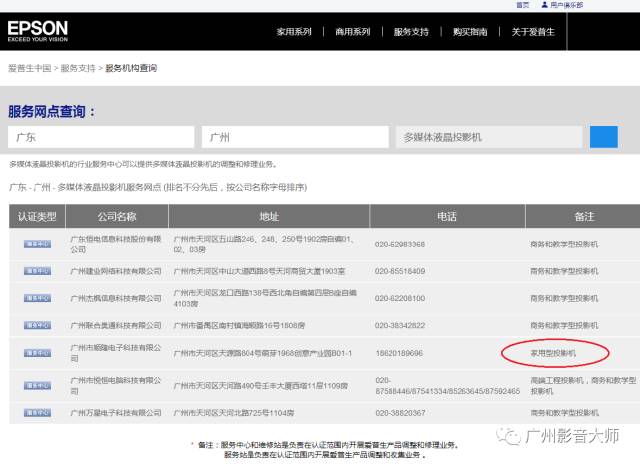Viewport: 640px width, 464px height.
Task: Click phone numbers 020-87588446/87541334
Action: (447, 386)
